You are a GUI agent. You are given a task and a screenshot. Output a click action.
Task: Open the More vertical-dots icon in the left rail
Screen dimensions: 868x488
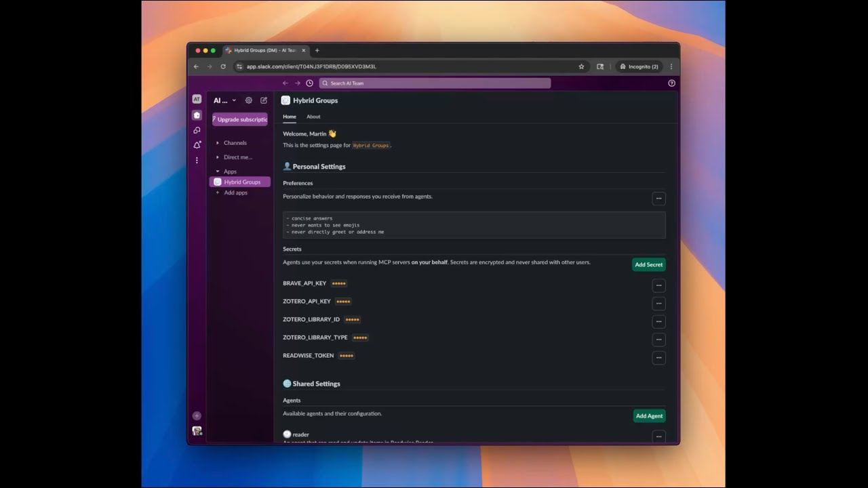[197, 161]
